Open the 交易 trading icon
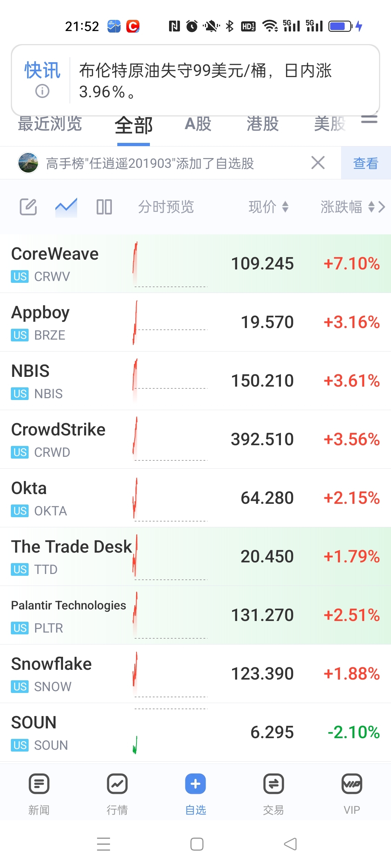391x868 pixels. (x=274, y=784)
